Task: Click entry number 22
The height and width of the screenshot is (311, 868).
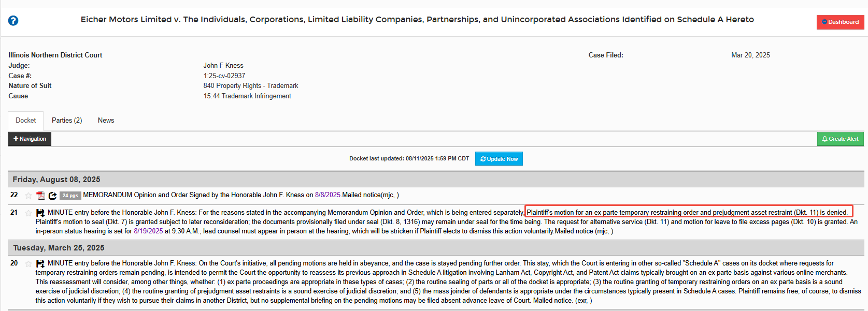Action: (14, 195)
